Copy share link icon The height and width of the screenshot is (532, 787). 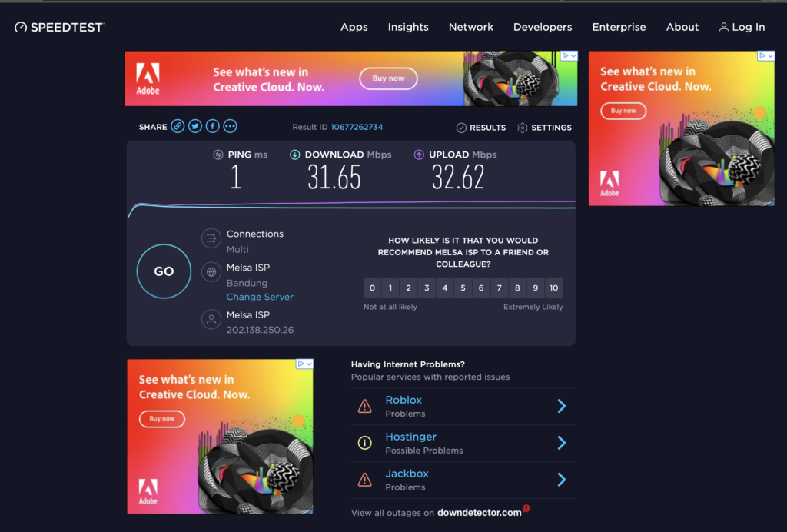point(178,126)
